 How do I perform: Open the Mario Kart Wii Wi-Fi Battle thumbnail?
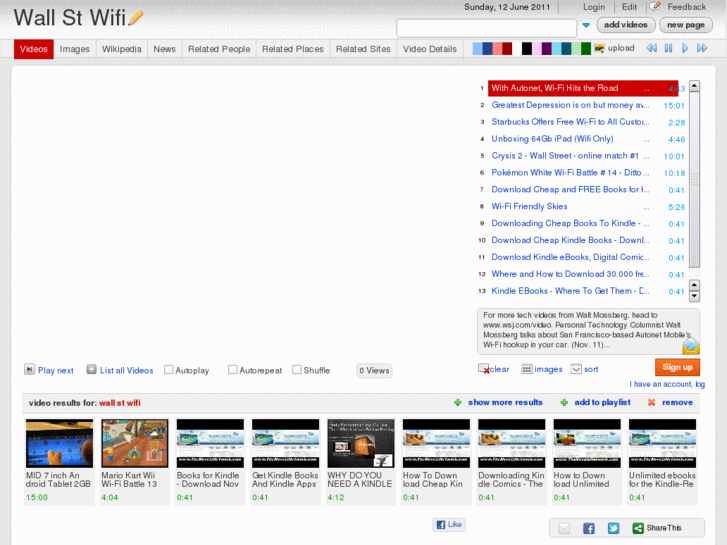(135, 443)
